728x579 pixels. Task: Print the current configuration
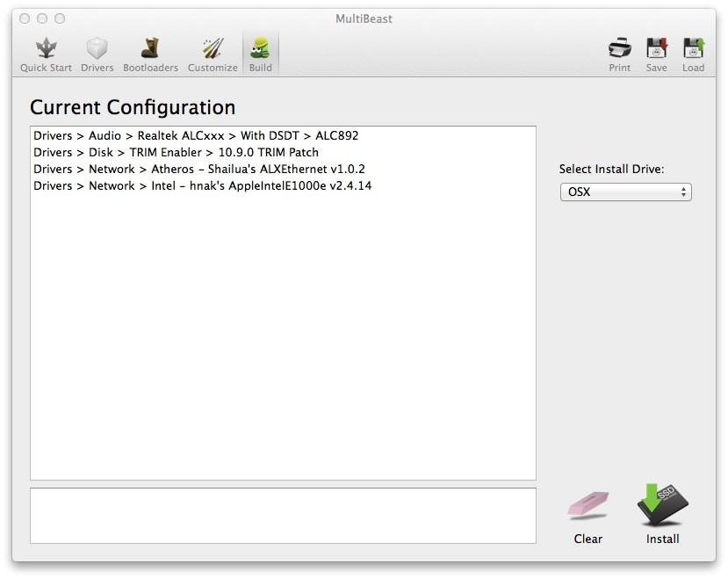(620, 54)
